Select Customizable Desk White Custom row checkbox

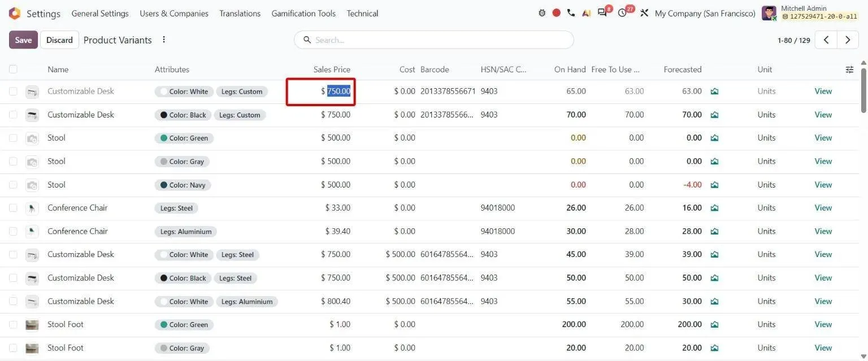pyautogui.click(x=13, y=91)
